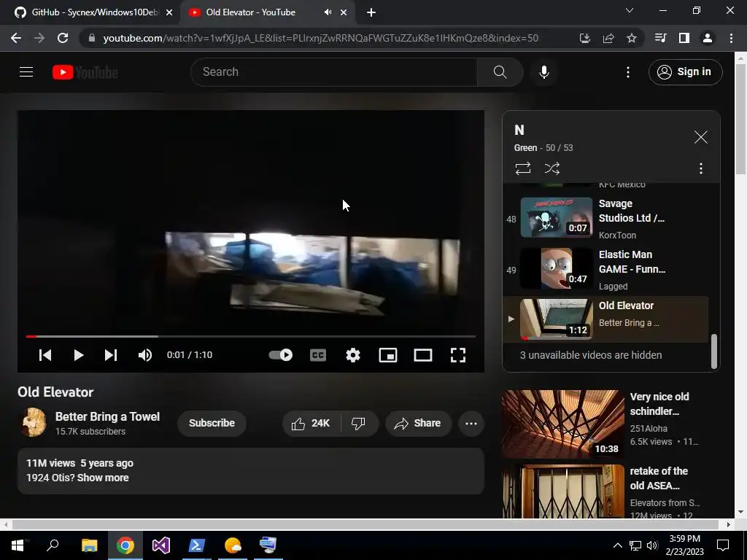Screen dimensions: 747x560
Task: Switch to theater mode
Action: pos(423,355)
